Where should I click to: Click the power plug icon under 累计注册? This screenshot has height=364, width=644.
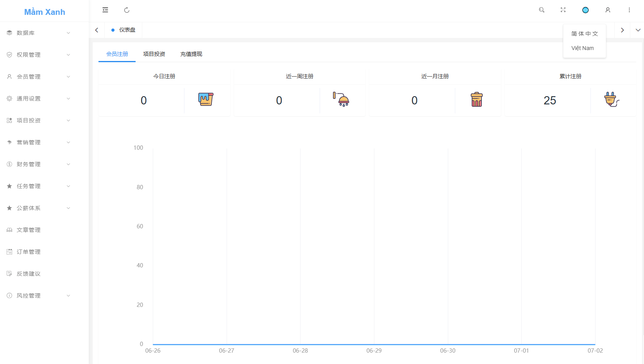[612, 99]
